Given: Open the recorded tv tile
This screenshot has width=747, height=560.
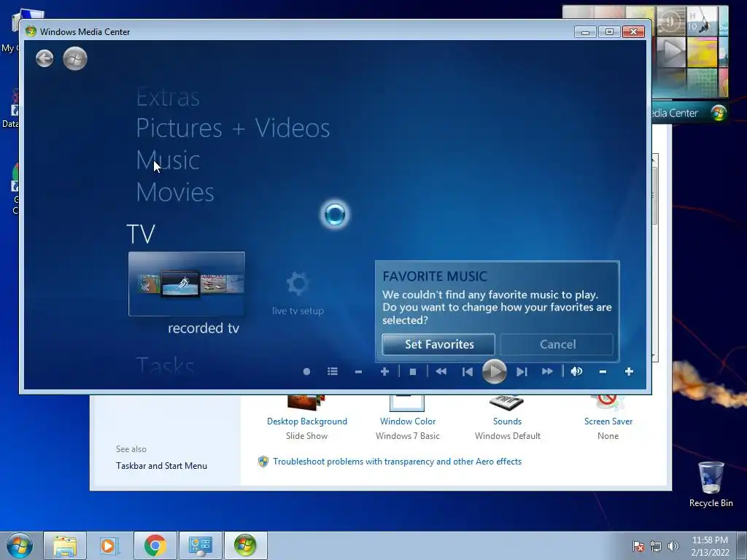Looking at the screenshot, I should pos(186,284).
